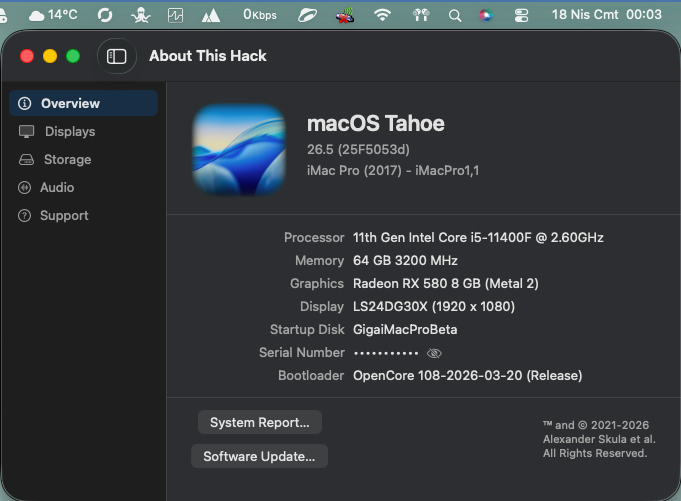681x501 pixels.
Task: Open Software Update
Action: pos(259,456)
